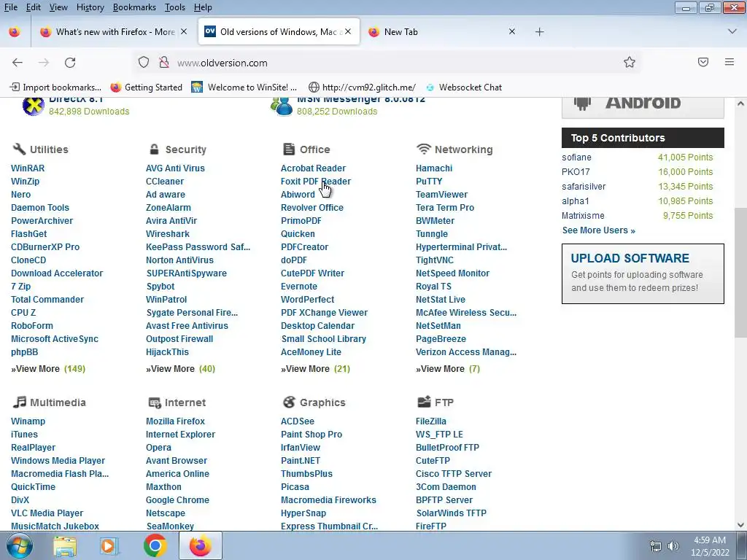747x560 pixels.
Task: Click the Networking wifi icon
Action: click(x=424, y=149)
